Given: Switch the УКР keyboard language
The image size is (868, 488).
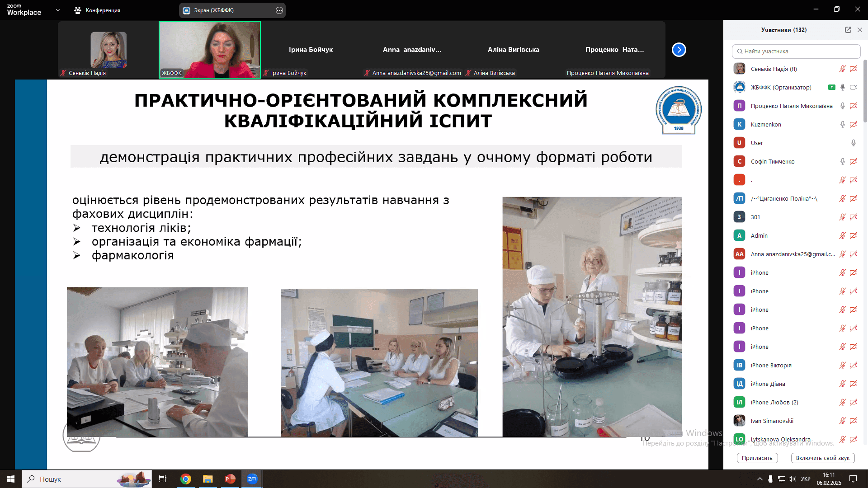Looking at the screenshot, I should [806, 479].
